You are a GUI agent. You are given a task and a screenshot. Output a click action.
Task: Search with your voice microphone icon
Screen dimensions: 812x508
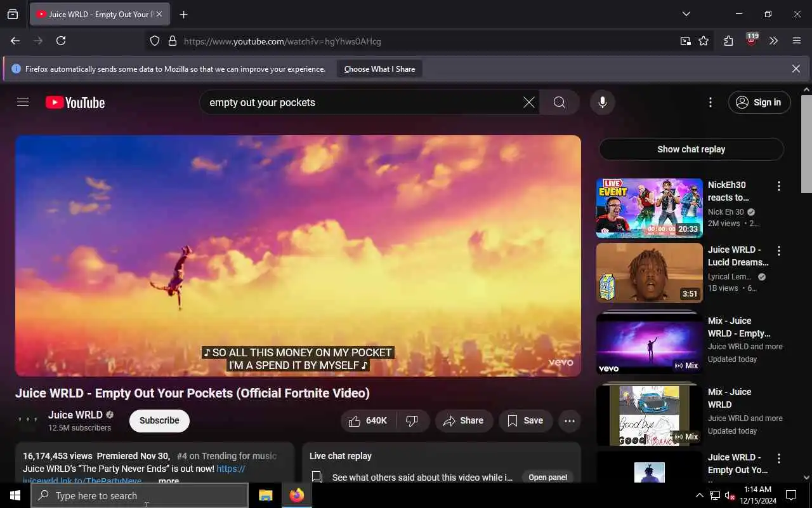[x=603, y=102]
